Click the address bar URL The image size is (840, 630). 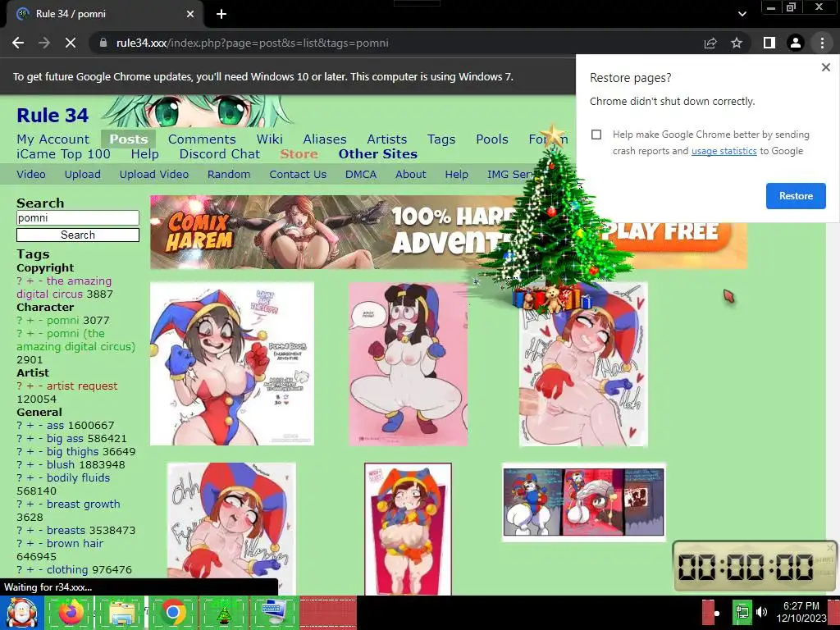253,43
